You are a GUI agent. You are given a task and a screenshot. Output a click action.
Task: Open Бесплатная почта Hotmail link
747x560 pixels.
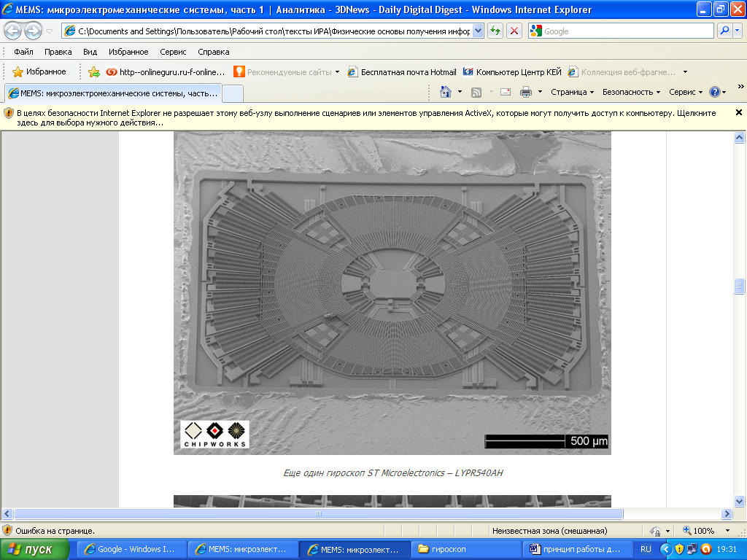pos(402,72)
